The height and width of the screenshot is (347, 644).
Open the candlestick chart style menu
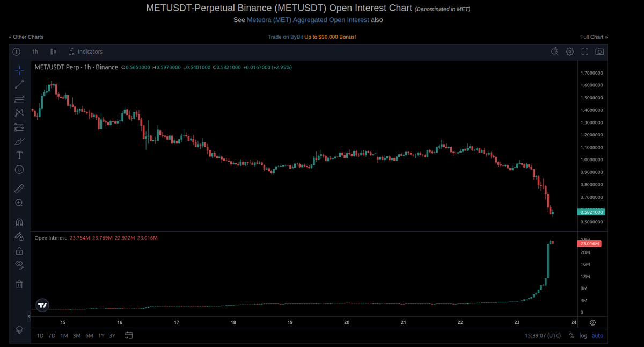53,52
